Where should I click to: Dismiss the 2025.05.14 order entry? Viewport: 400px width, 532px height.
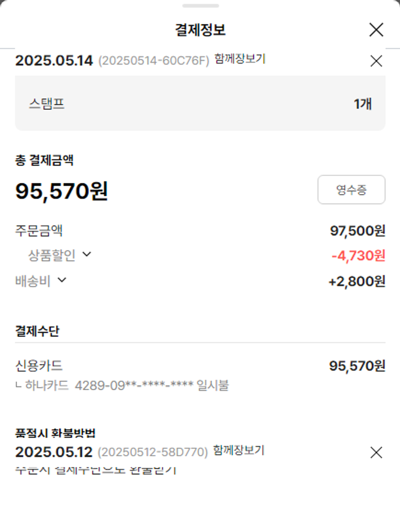376,61
